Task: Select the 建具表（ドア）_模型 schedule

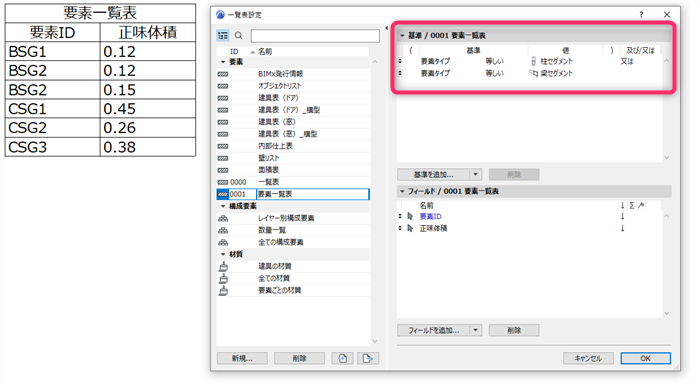Action: click(x=293, y=110)
